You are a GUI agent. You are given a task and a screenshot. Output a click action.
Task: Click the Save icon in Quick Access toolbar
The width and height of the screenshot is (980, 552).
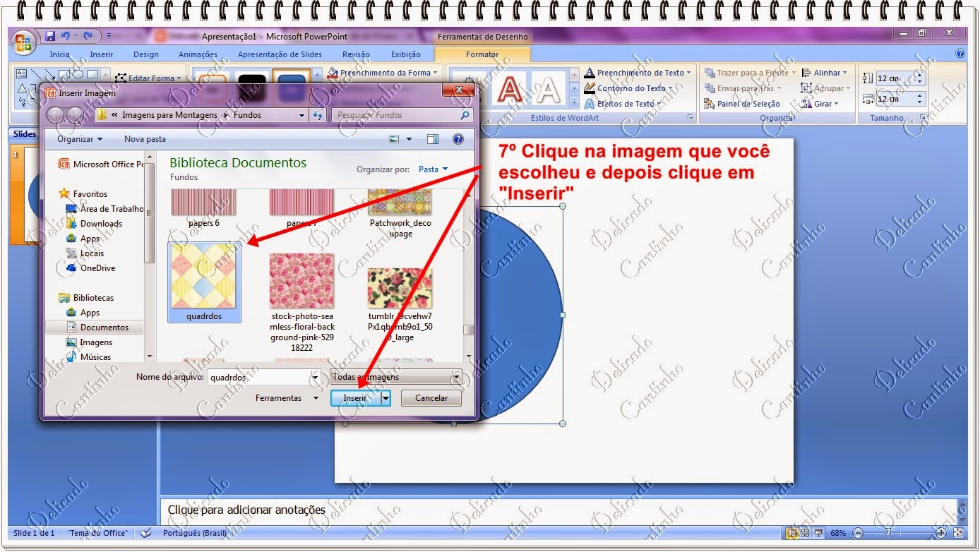50,36
